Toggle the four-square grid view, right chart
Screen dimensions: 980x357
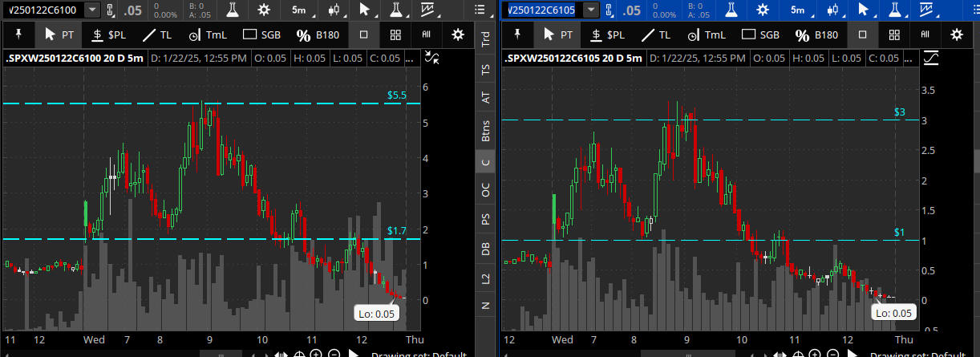(x=893, y=34)
